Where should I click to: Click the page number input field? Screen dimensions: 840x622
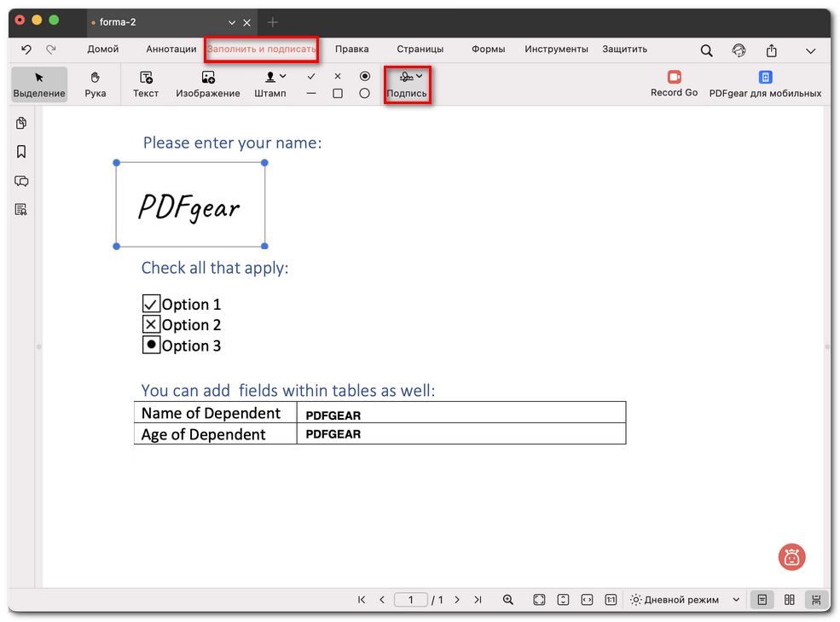[410, 599]
